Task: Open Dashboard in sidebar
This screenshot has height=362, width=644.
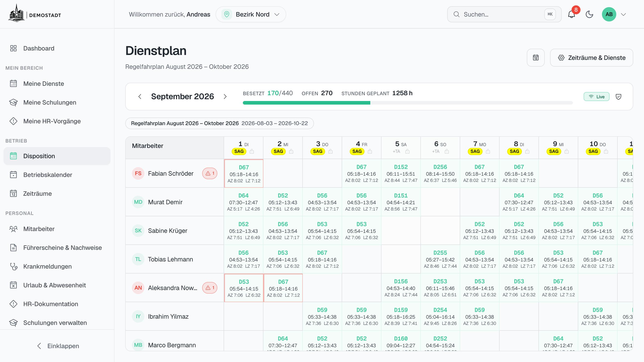Action: tap(57, 48)
